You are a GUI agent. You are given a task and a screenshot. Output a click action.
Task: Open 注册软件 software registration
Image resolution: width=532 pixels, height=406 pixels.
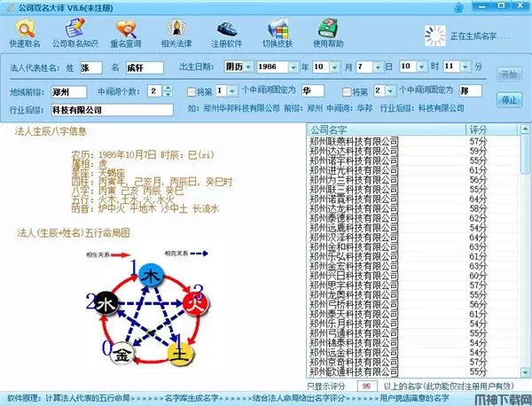pyautogui.click(x=227, y=34)
